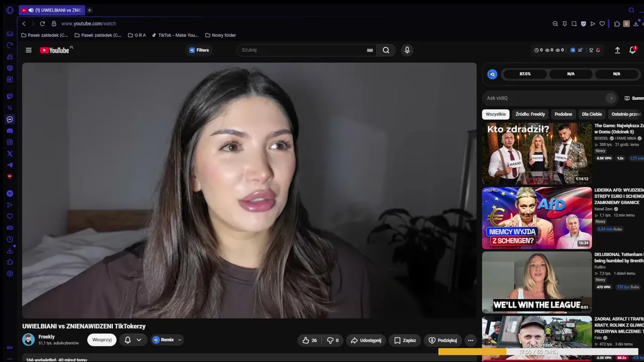The width and height of the screenshot is (644, 362).
Task: Open the YouTube guide hamburger menu
Action: 29,50
